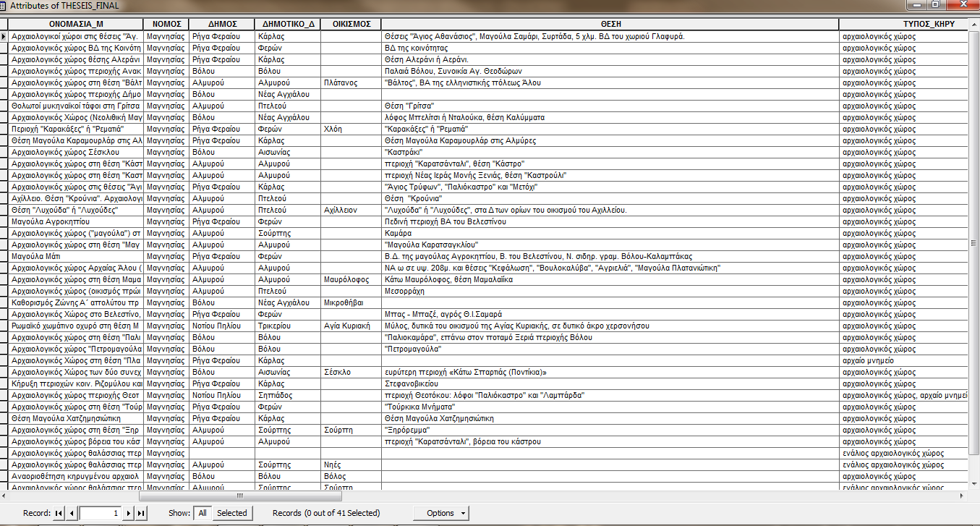Click the "Ξηρόρεμμα" cell
The width and height of the screenshot is (980, 526).
[x=610, y=430]
